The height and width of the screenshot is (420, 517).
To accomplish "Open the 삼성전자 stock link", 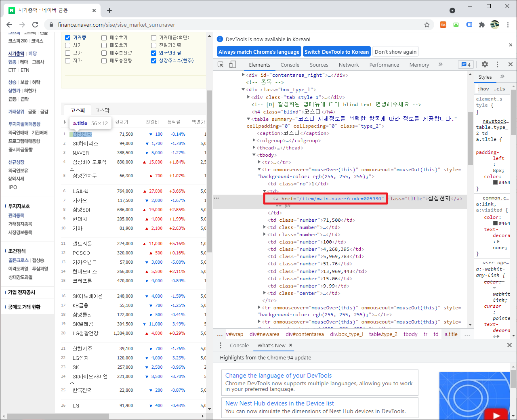I will [82, 134].
